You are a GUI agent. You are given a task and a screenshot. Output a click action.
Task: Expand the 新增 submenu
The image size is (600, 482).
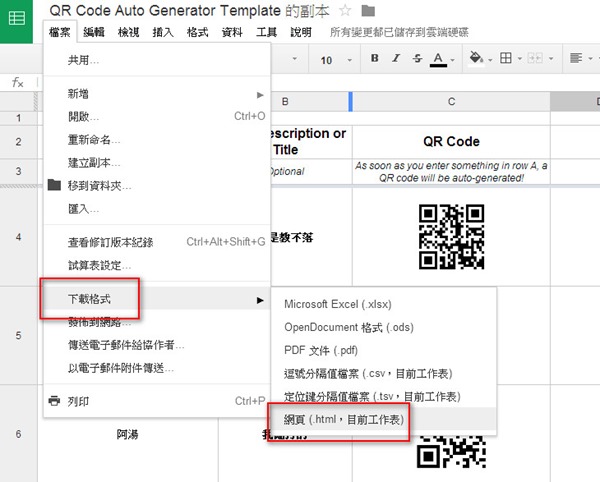[157, 94]
